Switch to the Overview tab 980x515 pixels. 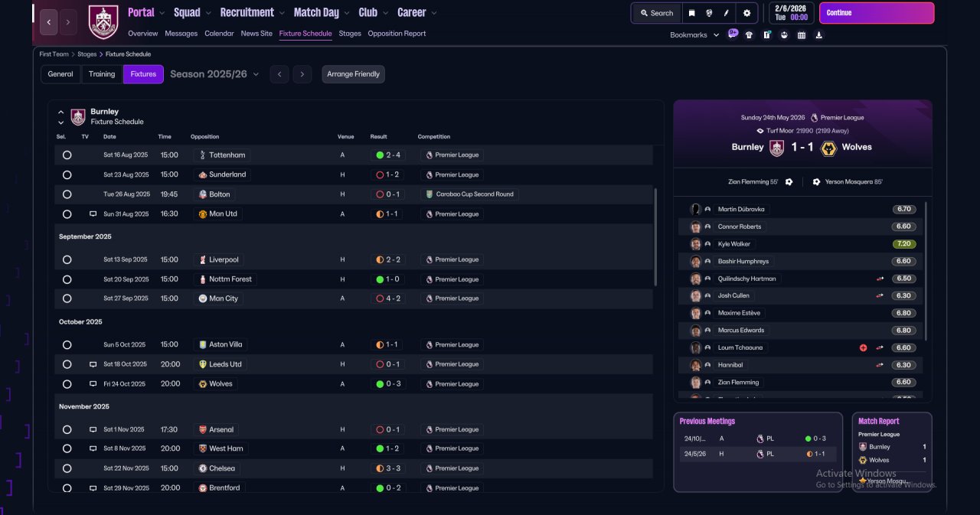[x=143, y=34]
